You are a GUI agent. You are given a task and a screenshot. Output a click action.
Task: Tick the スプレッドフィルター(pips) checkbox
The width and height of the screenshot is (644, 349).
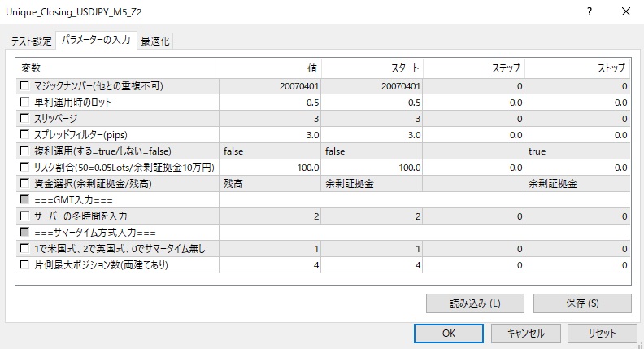pos(24,135)
